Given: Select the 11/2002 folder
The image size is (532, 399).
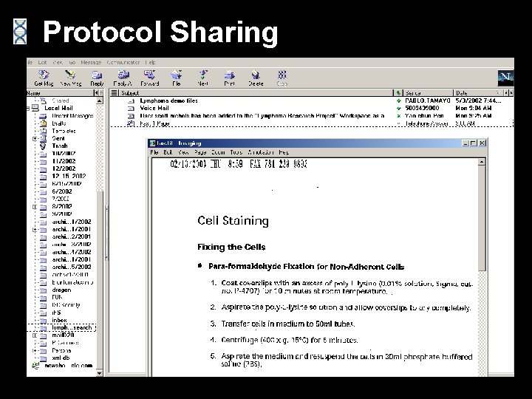Looking at the screenshot, I should pos(64,161).
